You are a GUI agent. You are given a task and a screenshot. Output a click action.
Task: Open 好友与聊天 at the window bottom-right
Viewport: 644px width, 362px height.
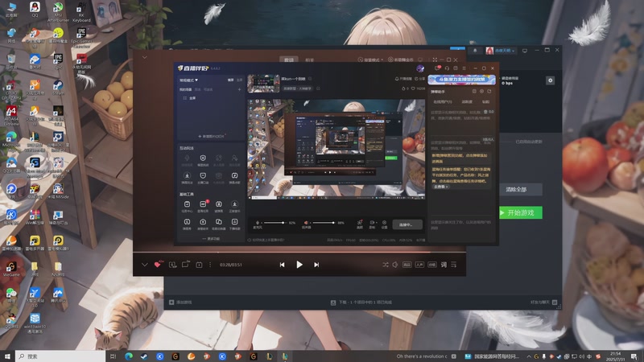(x=544, y=302)
